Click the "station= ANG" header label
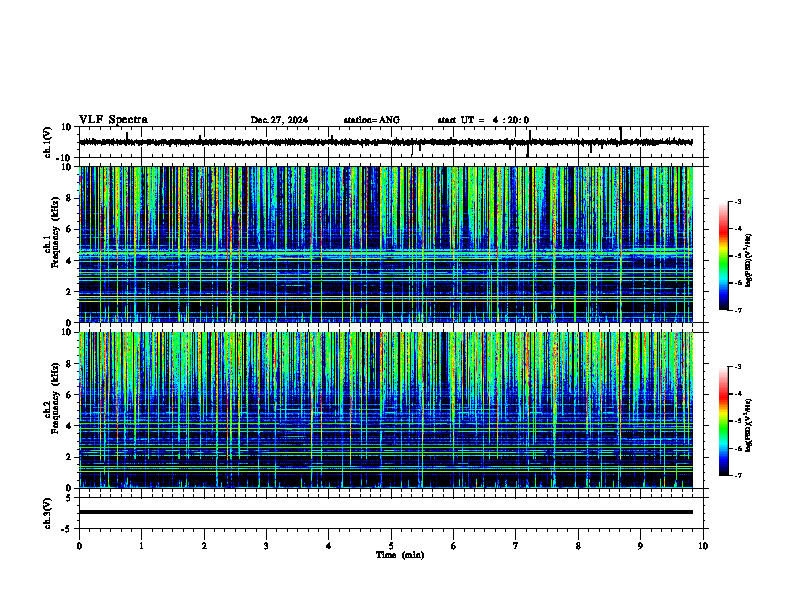Screen dimensions: 792x612 (372, 120)
